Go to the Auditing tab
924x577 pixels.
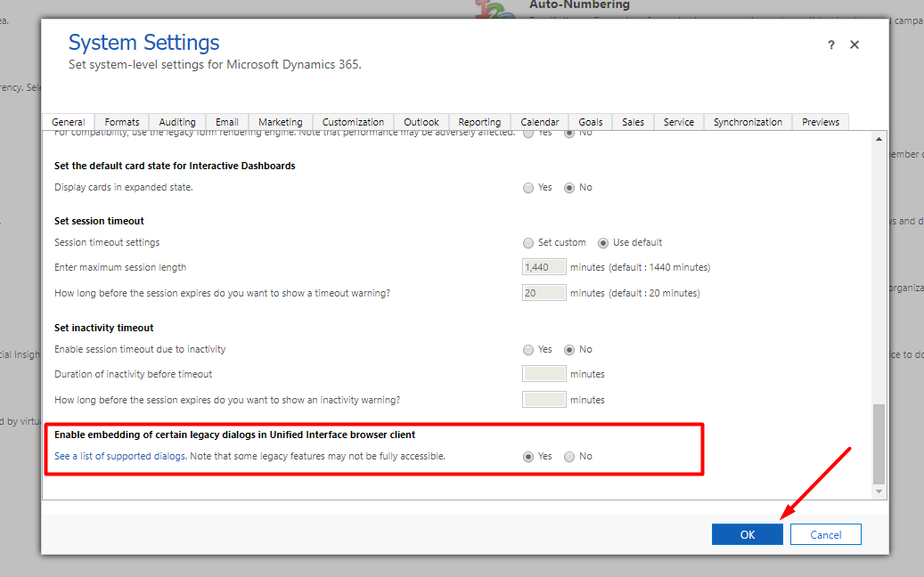pyautogui.click(x=177, y=122)
